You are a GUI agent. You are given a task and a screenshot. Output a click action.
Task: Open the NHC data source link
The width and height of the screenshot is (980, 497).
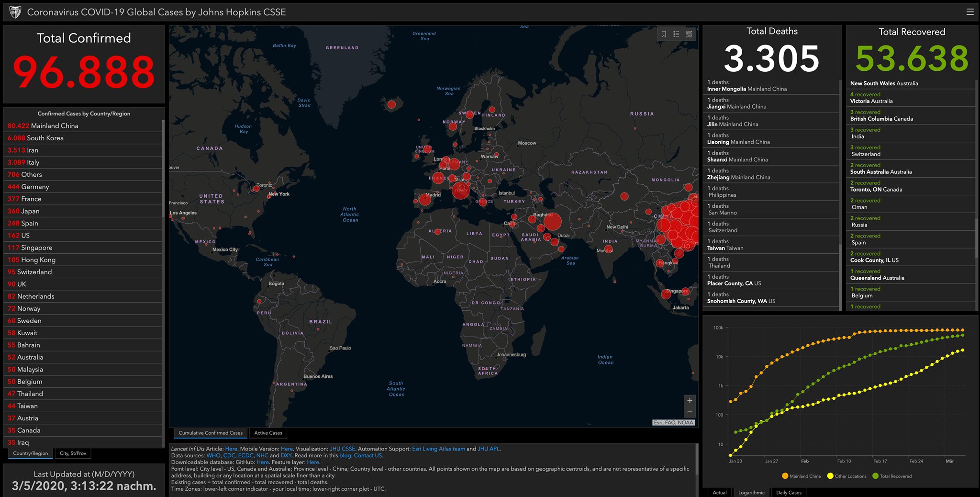pyautogui.click(x=262, y=456)
